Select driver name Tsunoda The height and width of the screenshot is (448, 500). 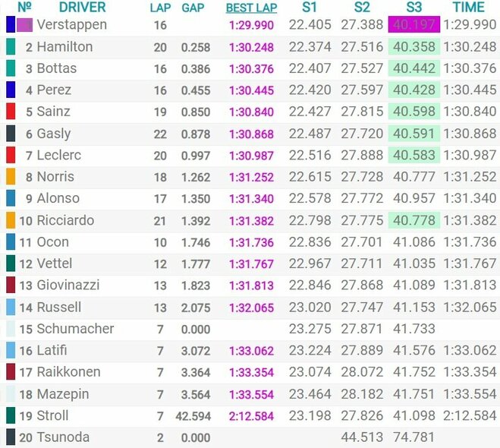pyautogui.click(x=63, y=437)
